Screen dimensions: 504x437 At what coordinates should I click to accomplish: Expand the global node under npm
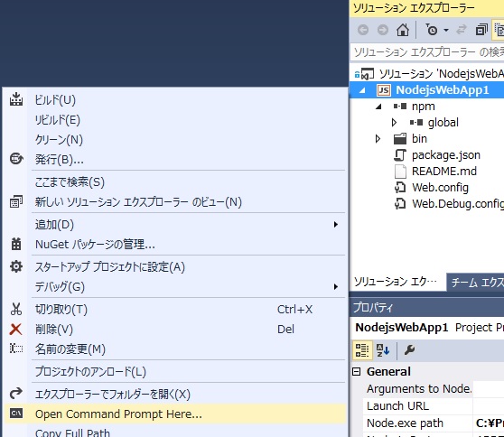[394, 123]
